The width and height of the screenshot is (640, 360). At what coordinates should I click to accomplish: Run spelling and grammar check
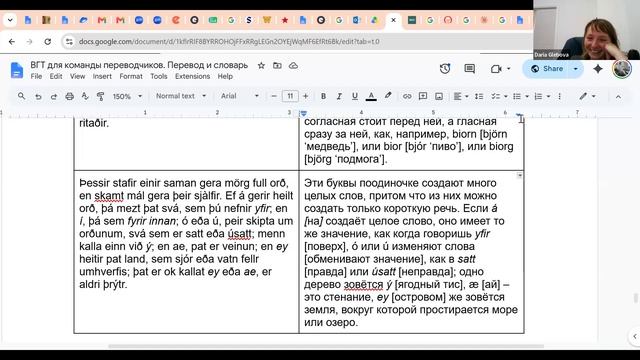coord(85,96)
